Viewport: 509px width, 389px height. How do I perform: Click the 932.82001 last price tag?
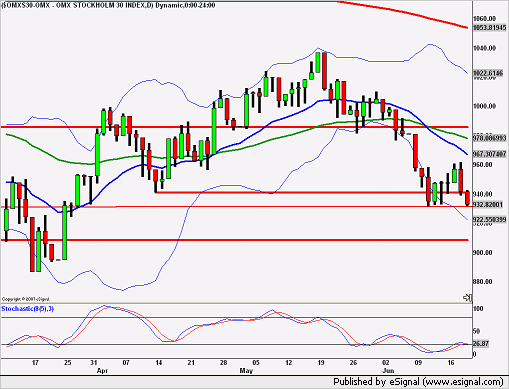click(488, 204)
